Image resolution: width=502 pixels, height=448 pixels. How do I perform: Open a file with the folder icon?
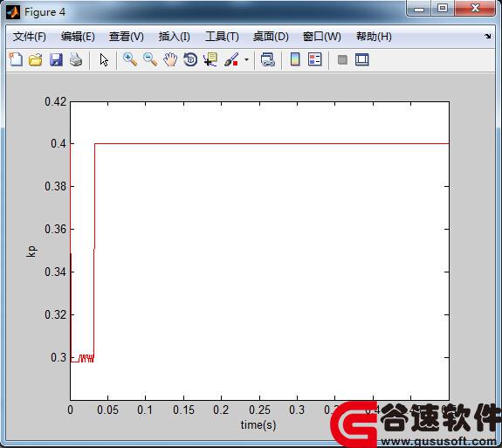point(36,60)
